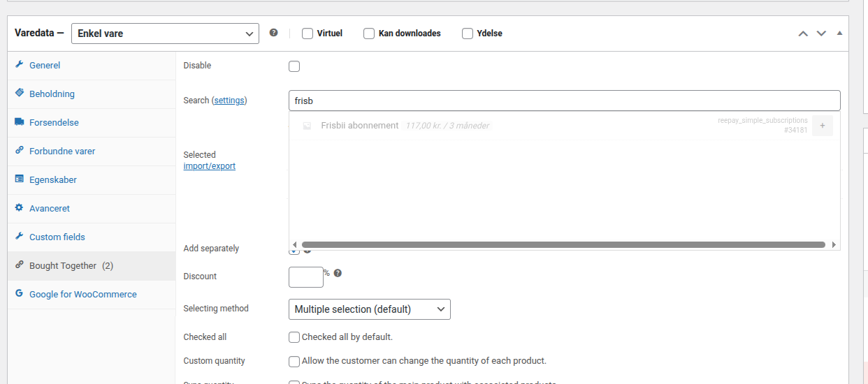The height and width of the screenshot is (384, 868).
Task: Click the help icon next to Varedata dropdown
Action: tap(274, 33)
